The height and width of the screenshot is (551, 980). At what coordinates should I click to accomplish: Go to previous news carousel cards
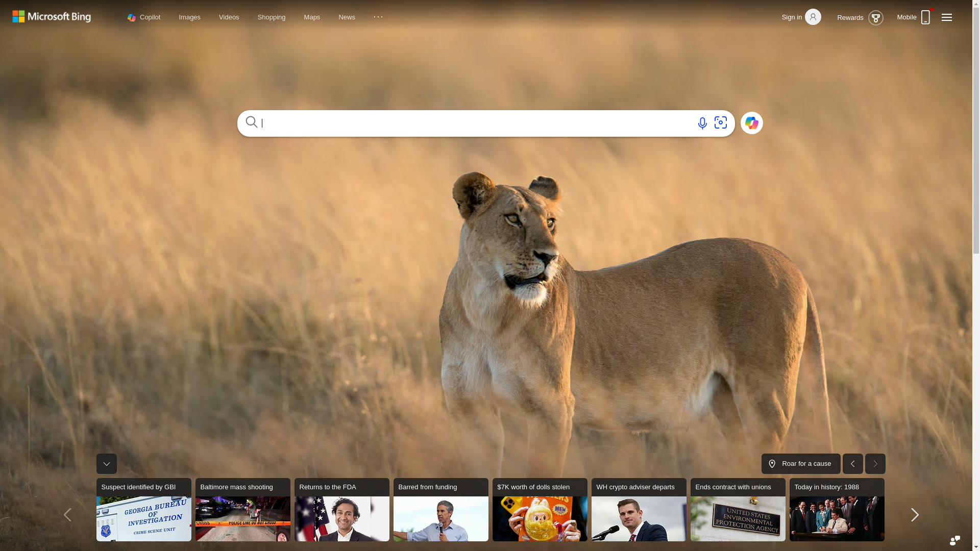(x=67, y=515)
